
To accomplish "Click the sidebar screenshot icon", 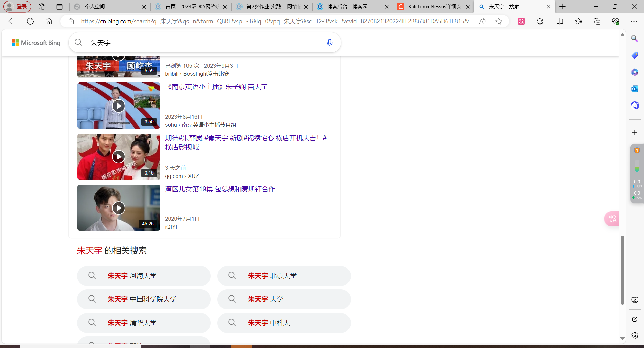I will (x=635, y=300).
